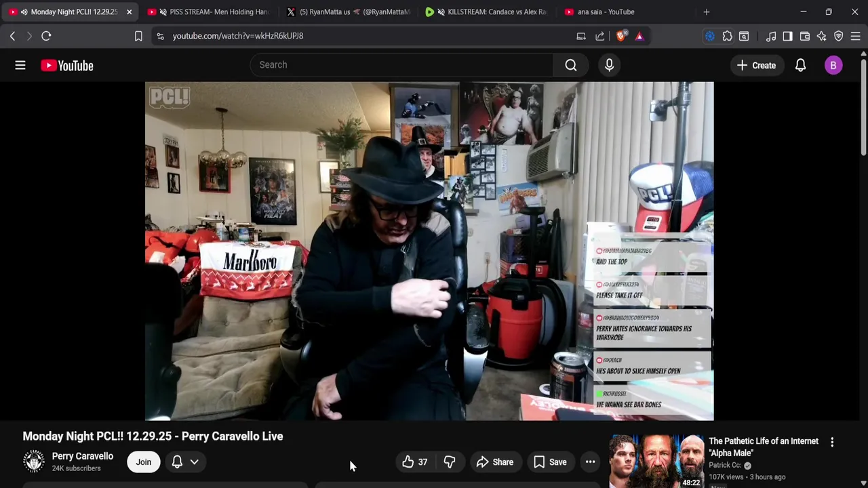
Task: Open the browser extensions puzzle menu
Action: click(x=727, y=36)
